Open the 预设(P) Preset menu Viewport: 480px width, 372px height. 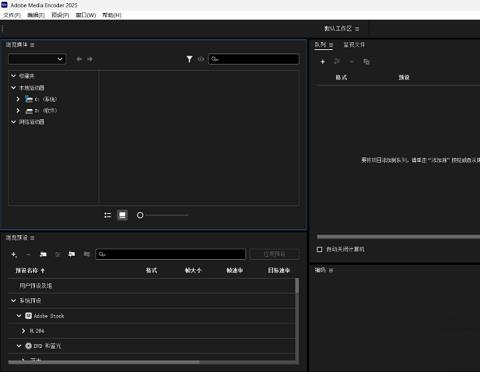coord(60,15)
